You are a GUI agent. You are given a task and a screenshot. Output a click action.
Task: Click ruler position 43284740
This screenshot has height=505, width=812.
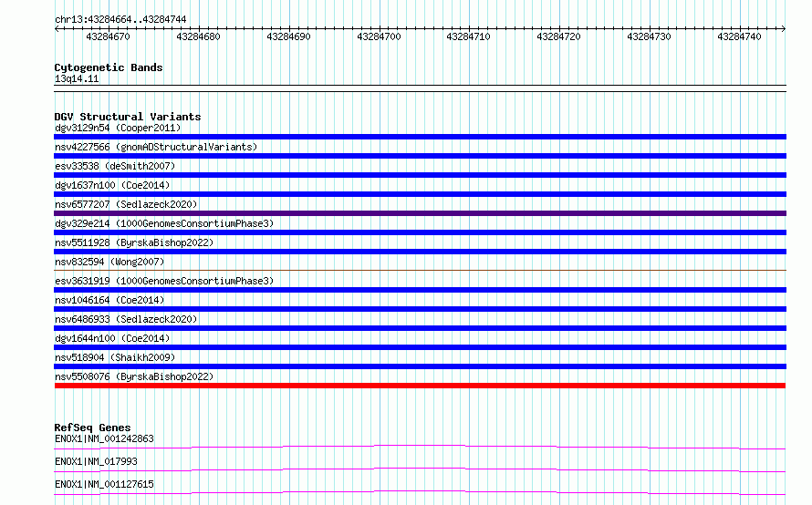click(739, 36)
